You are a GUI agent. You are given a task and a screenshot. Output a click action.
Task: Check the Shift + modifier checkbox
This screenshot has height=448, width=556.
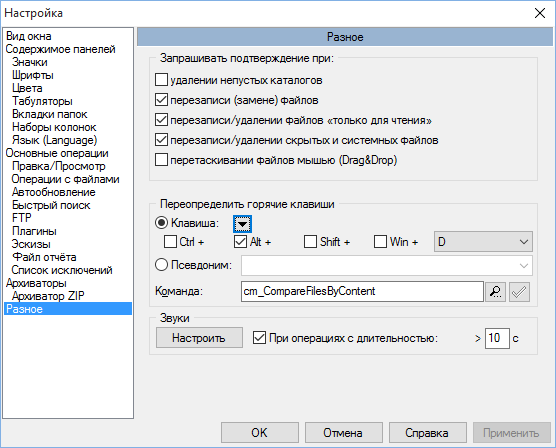coord(310,242)
